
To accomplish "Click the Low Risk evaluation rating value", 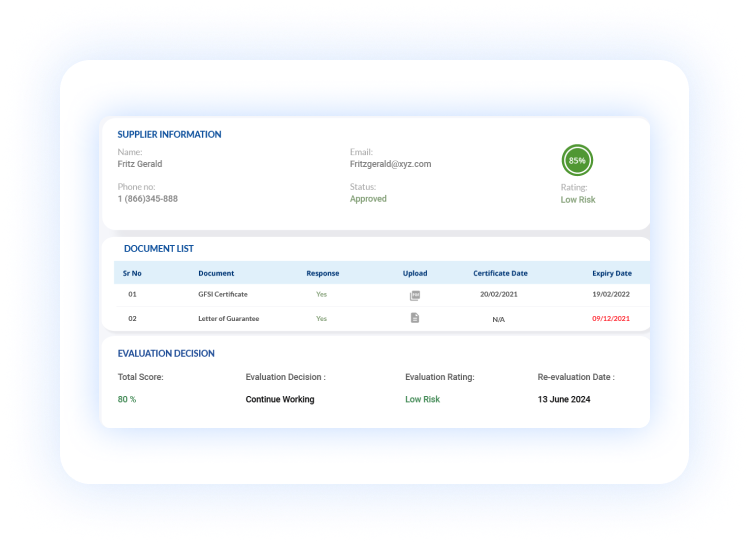I will (422, 399).
